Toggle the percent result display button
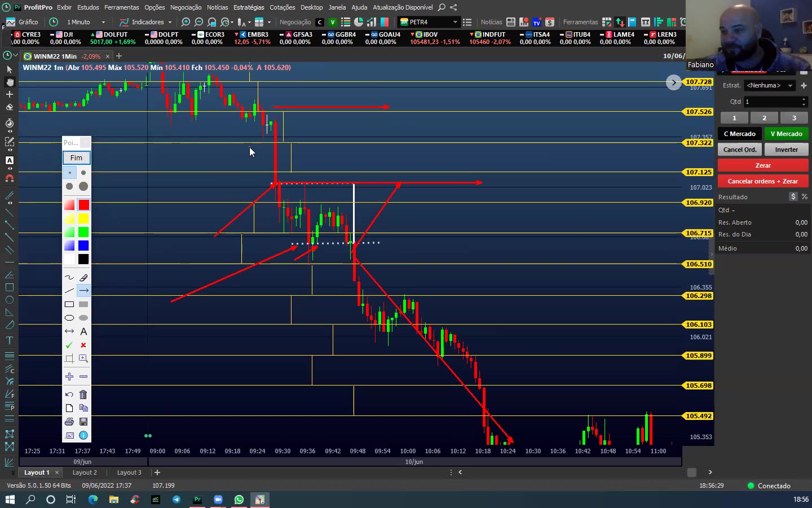812x508 pixels. [x=804, y=196]
